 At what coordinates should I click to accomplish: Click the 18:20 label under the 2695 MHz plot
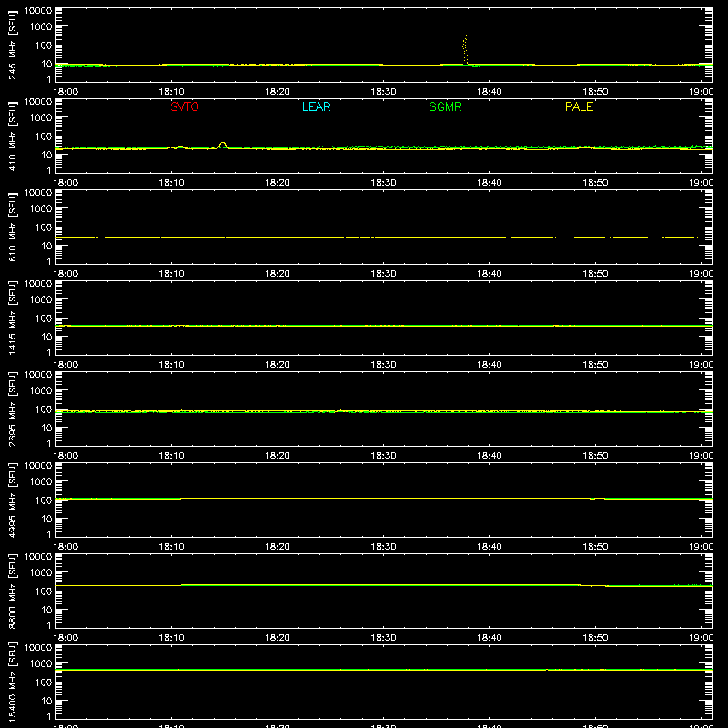278,456
